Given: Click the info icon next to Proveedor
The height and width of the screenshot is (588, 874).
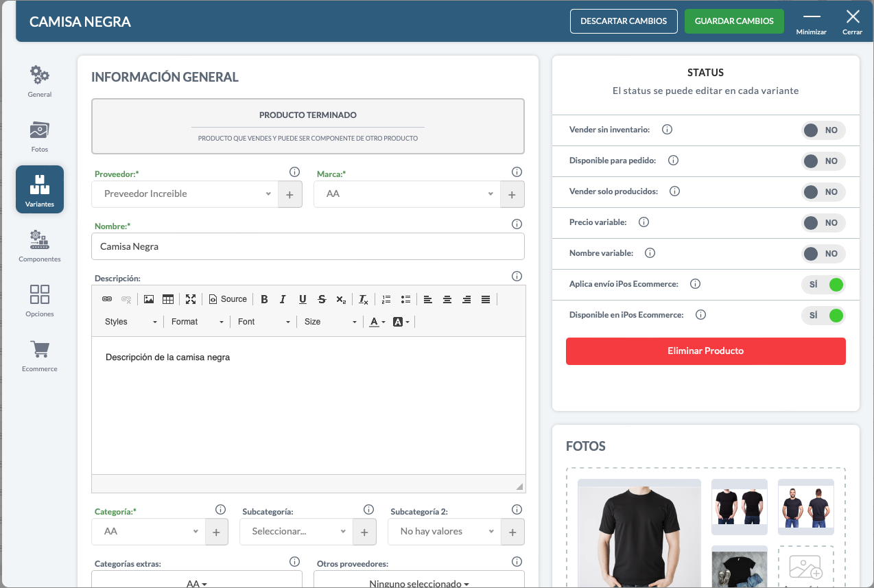Looking at the screenshot, I should [x=294, y=172].
